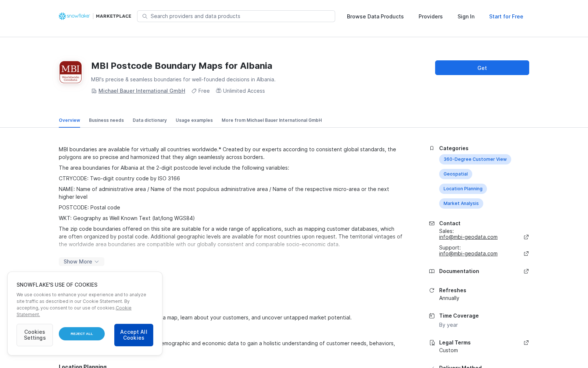Click the Contact envelope icon
Image resolution: width=588 pixels, height=368 pixels.
(x=432, y=223)
